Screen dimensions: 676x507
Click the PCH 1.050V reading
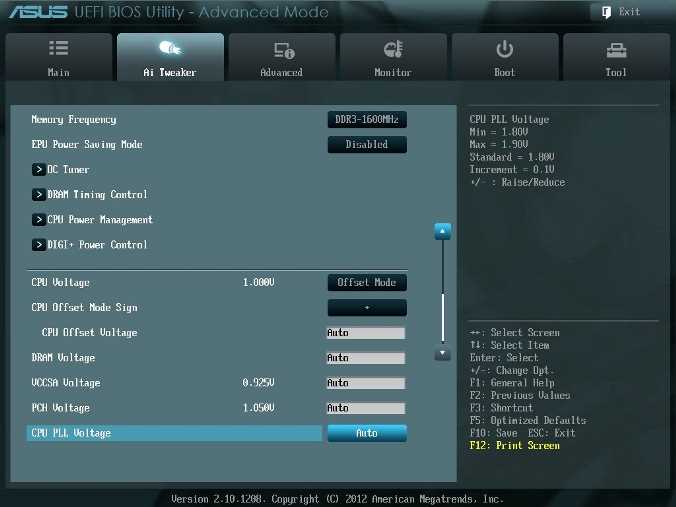click(x=259, y=408)
